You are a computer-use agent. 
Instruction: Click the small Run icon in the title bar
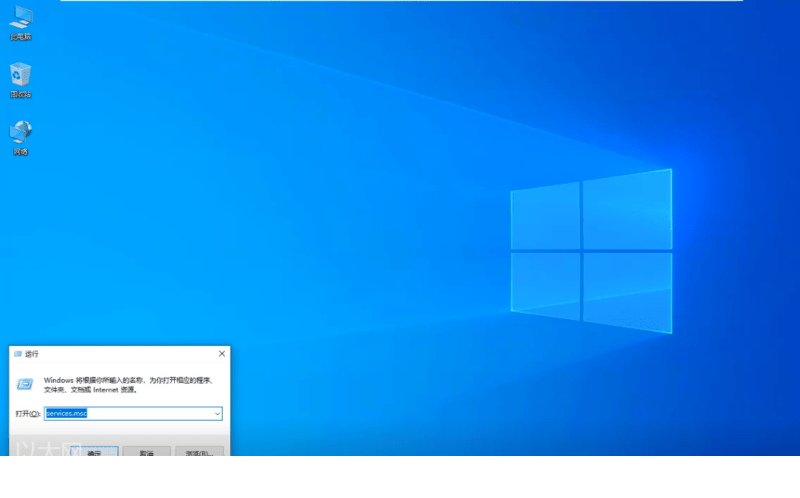tap(17, 354)
